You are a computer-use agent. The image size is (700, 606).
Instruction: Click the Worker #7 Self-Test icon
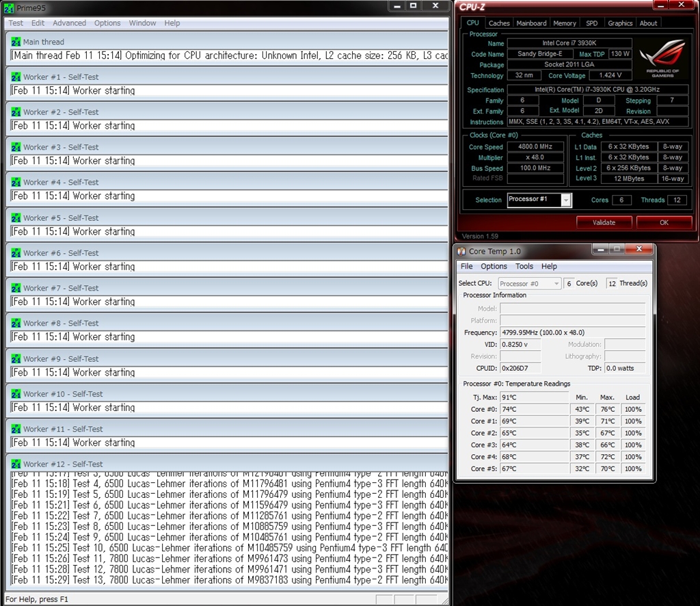16,288
